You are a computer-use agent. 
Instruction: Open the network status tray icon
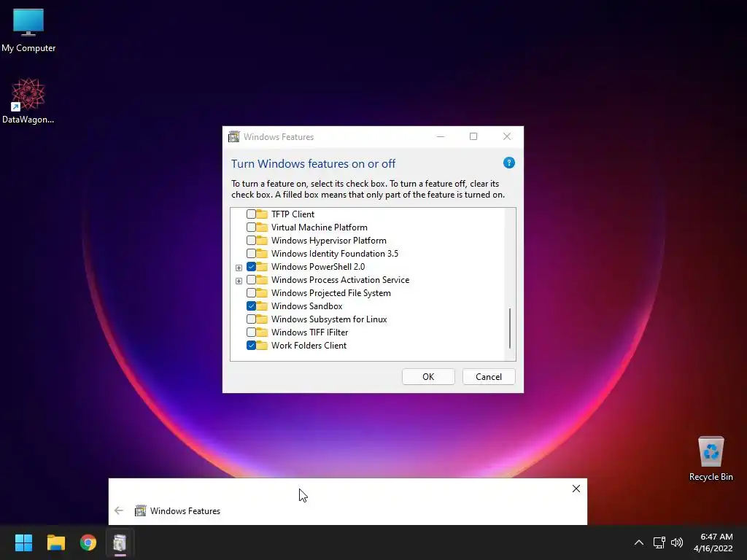point(659,542)
